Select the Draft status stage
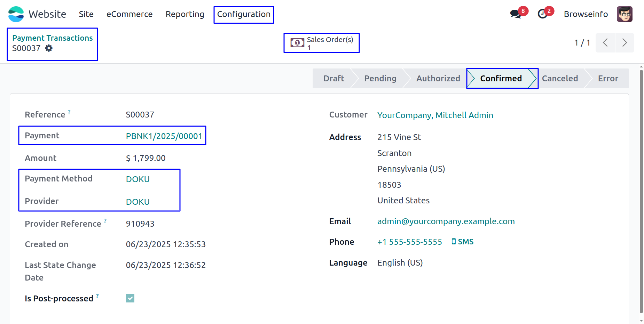Screen dimensions: 644x324 click(x=333, y=79)
